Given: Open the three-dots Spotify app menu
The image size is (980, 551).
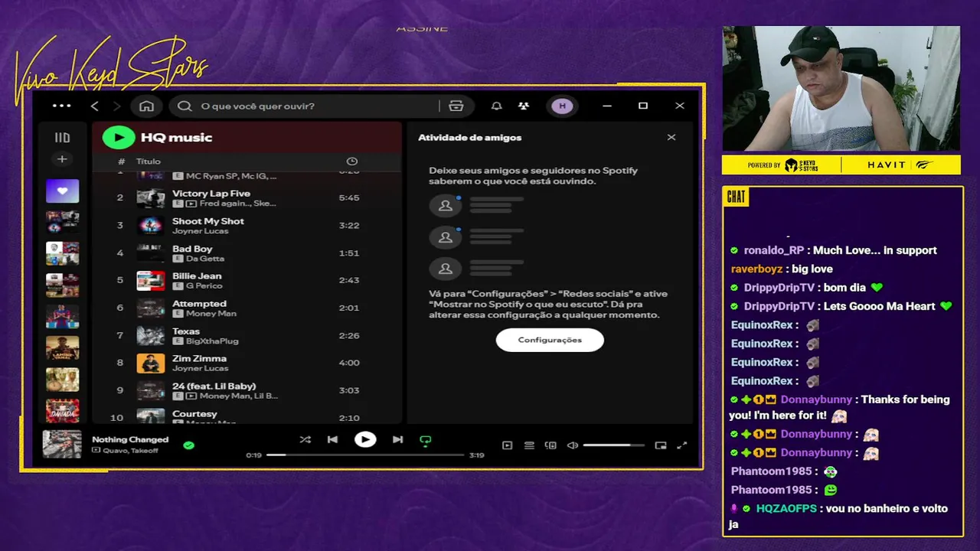Looking at the screenshot, I should 61,106.
